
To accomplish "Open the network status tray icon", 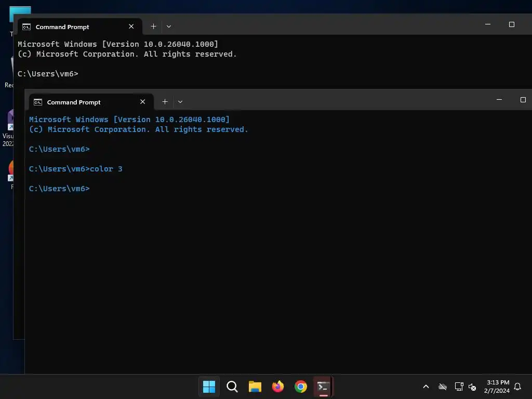I will (x=459, y=387).
